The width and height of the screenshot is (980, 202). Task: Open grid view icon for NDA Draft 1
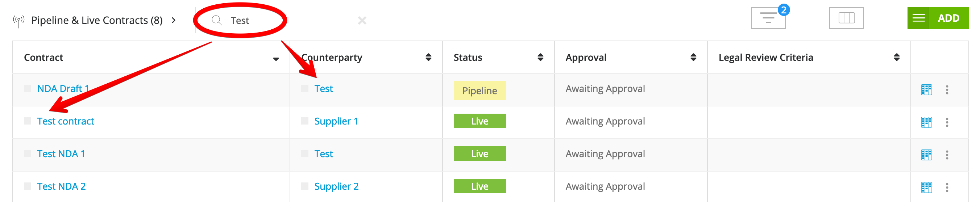pyautogui.click(x=926, y=90)
